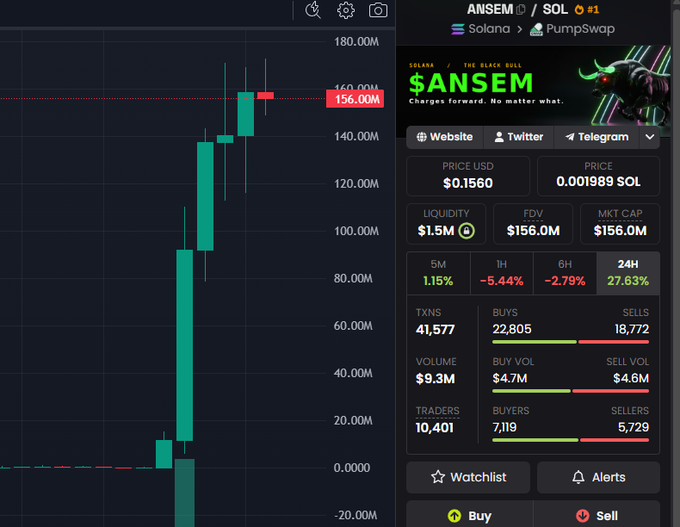The width and height of the screenshot is (680, 527).
Task: Click the red down-arrow Sell icon
Action: pos(582,516)
